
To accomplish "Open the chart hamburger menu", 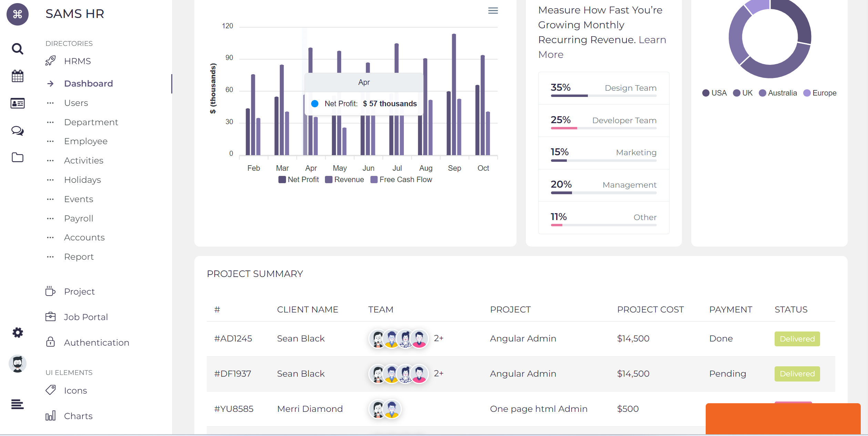I will (493, 11).
